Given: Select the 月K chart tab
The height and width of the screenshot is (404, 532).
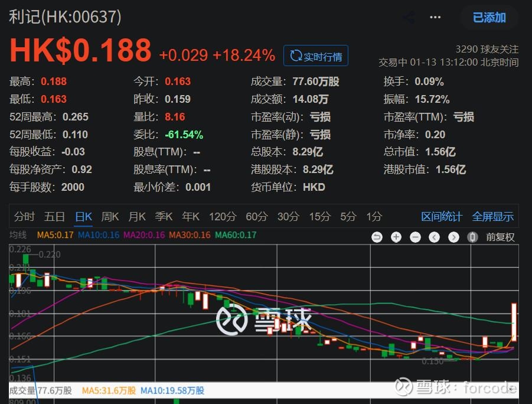Looking at the screenshot, I should [x=137, y=217].
